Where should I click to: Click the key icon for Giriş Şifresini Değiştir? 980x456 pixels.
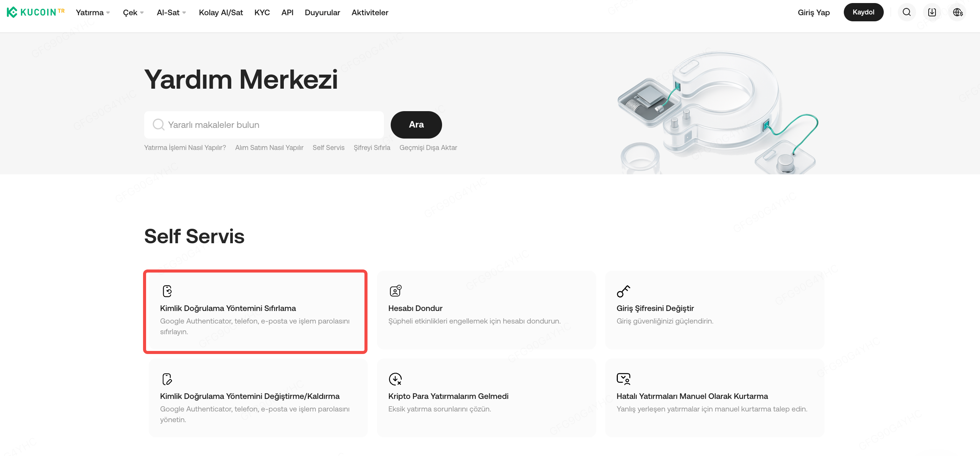(623, 291)
